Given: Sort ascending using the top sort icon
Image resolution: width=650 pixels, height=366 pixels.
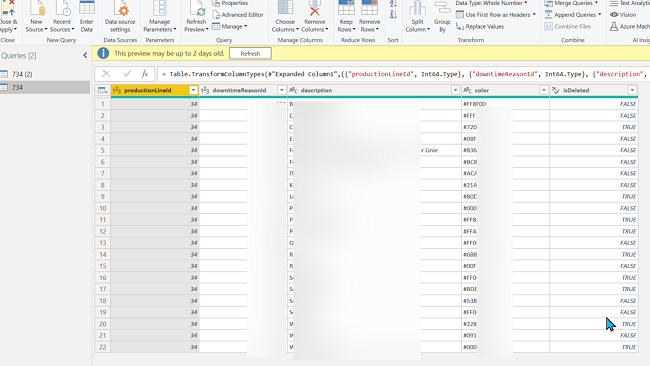Looking at the screenshot, I should pos(393,4).
